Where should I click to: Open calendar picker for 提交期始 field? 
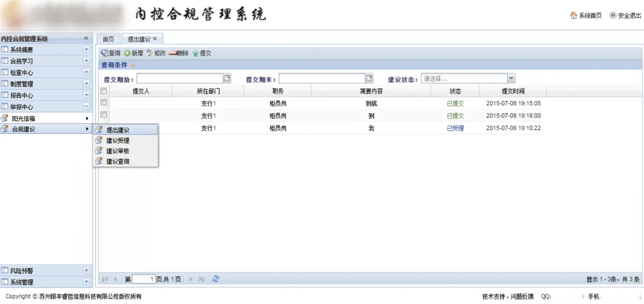coord(227,78)
